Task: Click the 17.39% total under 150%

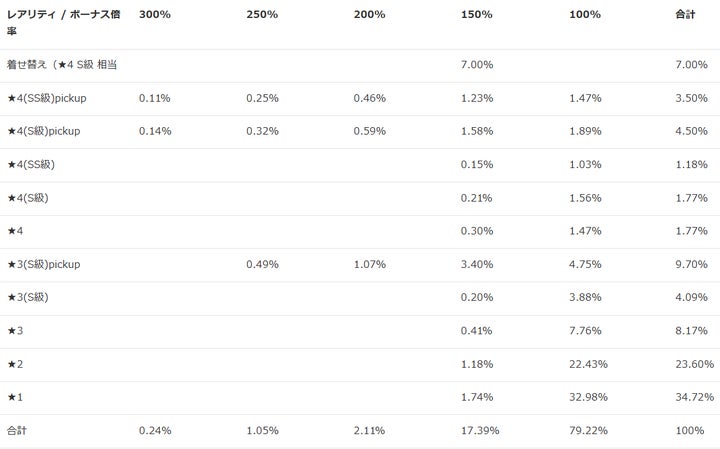Action: click(x=480, y=430)
